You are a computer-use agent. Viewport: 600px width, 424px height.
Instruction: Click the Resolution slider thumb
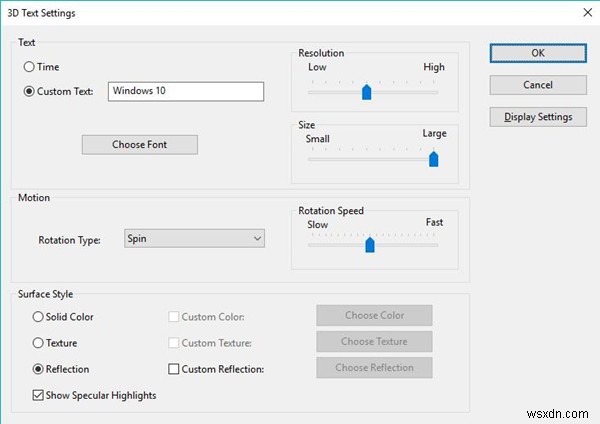click(367, 92)
